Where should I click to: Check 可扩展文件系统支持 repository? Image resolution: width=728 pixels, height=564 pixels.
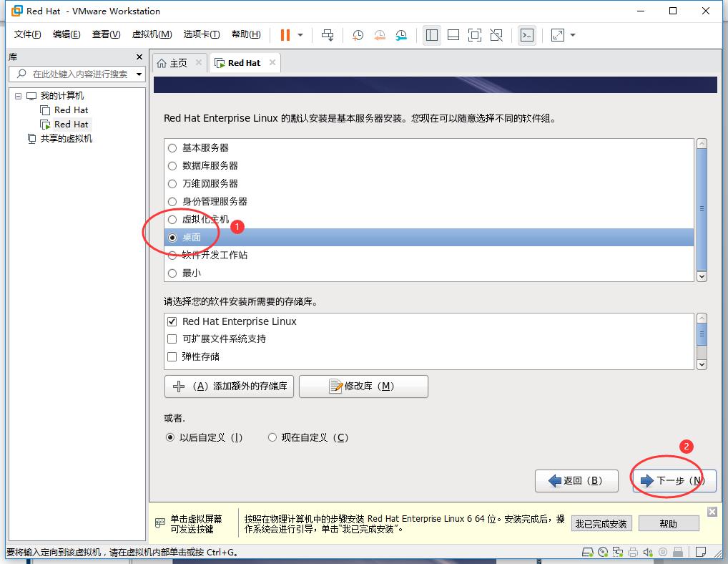tap(172, 339)
